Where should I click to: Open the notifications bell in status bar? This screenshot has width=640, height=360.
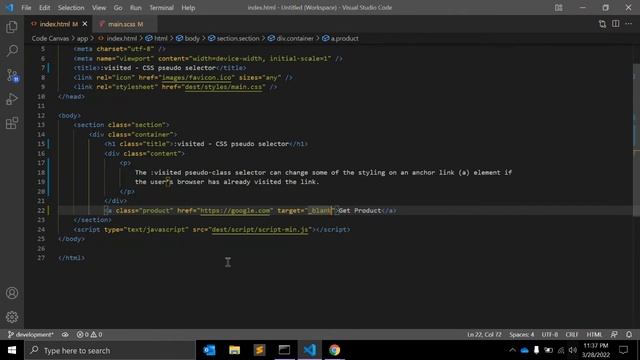[x=629, y=334]
